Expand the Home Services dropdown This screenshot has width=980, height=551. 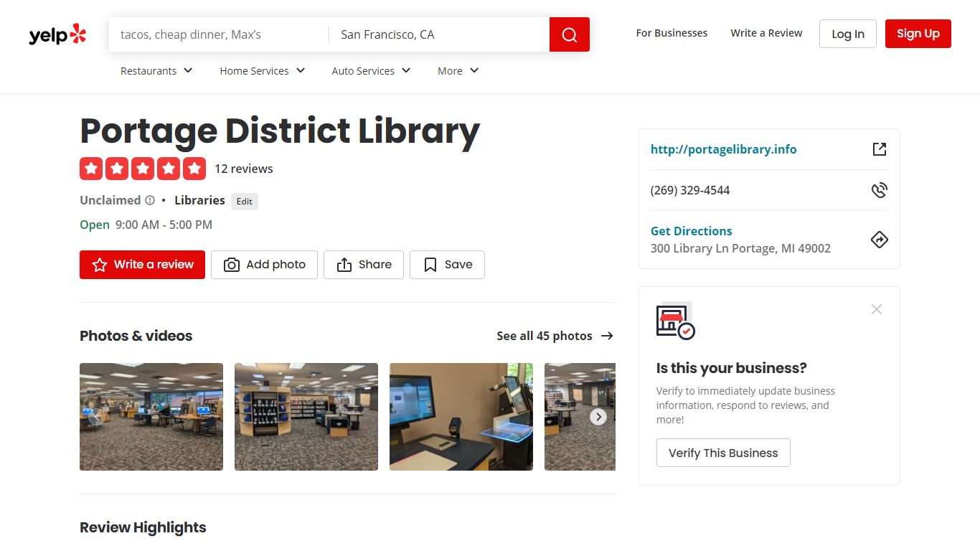263,71
